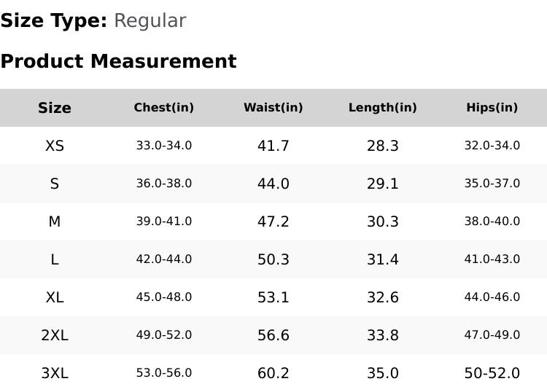
Task: Click the 3XL size row label
Action: (x=55, y=373)
